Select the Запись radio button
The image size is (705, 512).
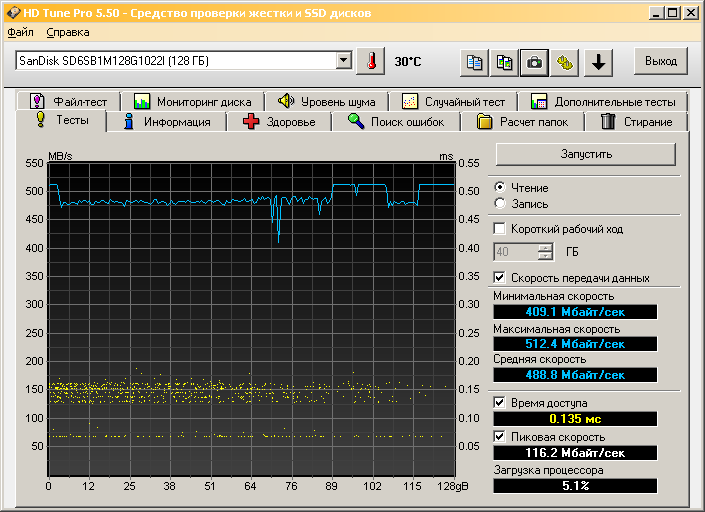click(x=500, y=203)
